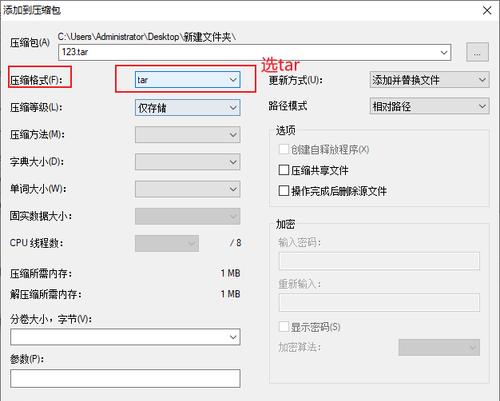This screenshot has width=500, height=401.
Task: Open the 分卷大小 字节 dropdown
Action: click(x=125, y=337)
